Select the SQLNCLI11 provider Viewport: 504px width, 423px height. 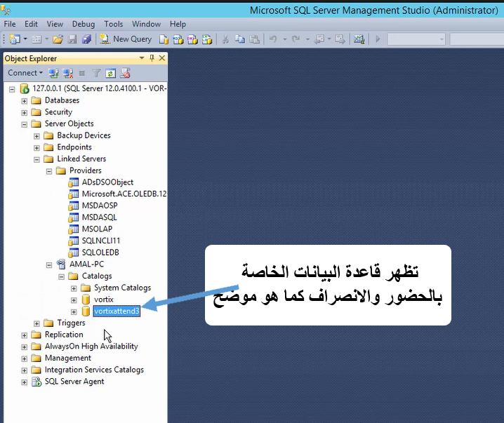point(101,241)
